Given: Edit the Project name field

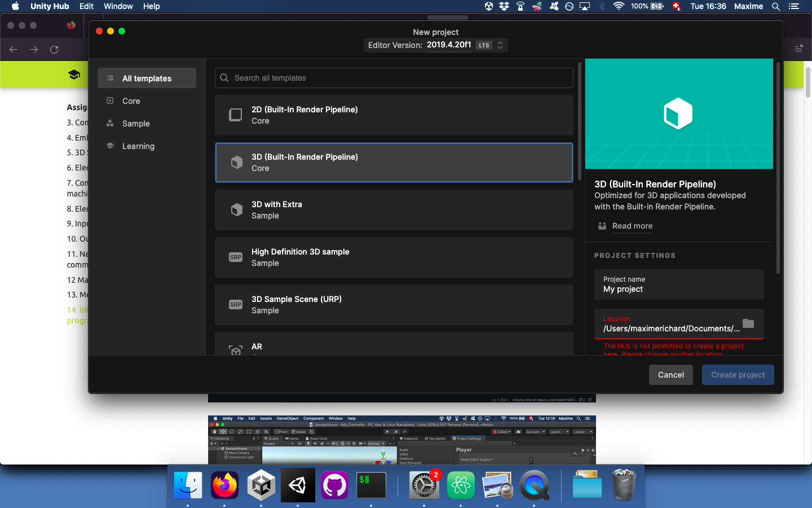Looking at the screenshot, I should pos(679,284).
